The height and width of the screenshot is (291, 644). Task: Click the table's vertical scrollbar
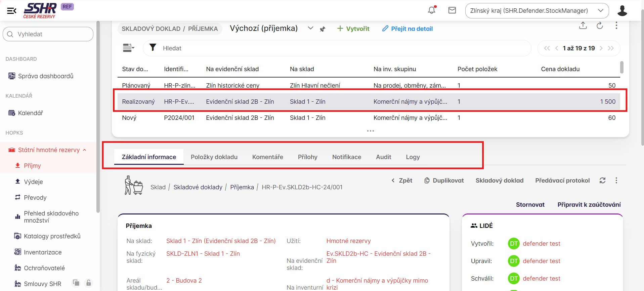(621, 67)
